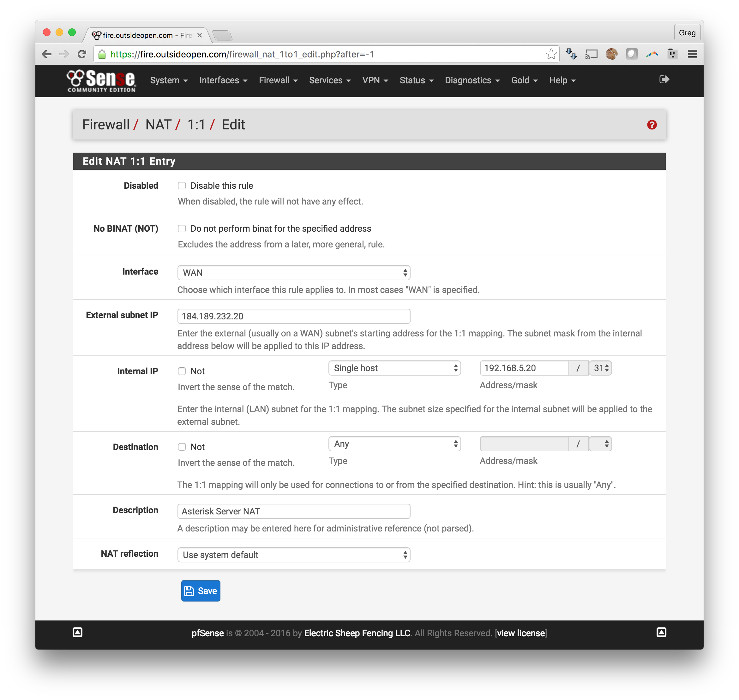Viewport: 739px width, 700px height.
Task: Click the colorful arc extension icon
Action: point(652,54)
